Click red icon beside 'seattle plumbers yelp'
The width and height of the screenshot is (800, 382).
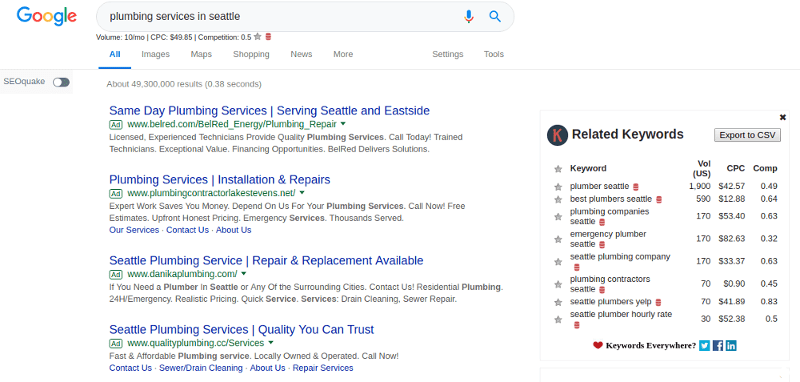pyautogui.click(x=658, y=302)
